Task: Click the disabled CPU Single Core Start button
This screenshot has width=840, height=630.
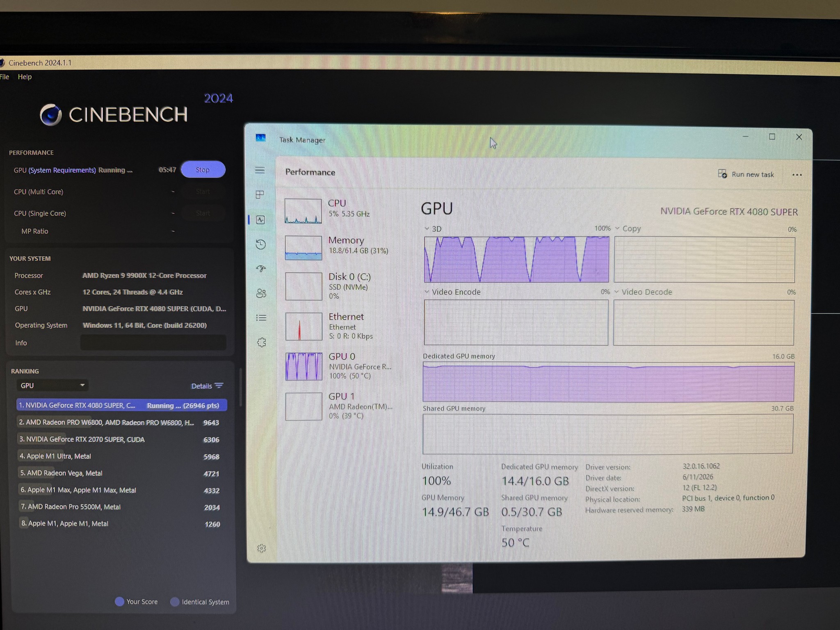Action: tap(203, 213)
